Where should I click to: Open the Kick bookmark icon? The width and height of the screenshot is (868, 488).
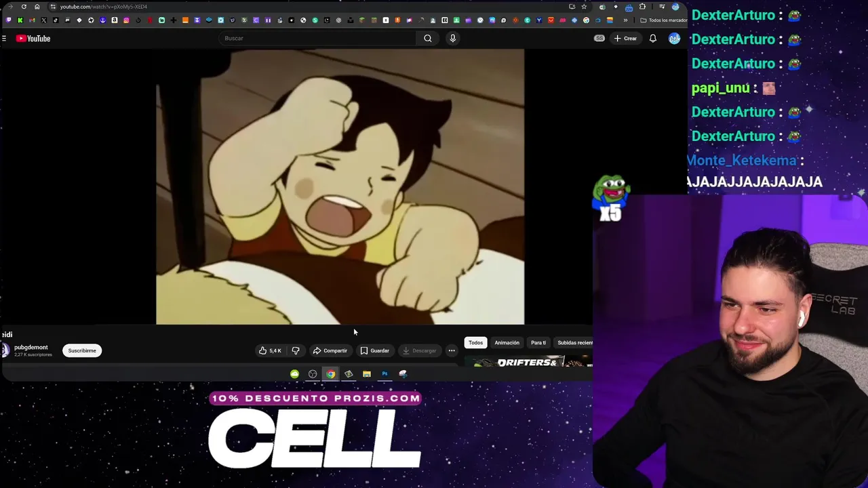(20, 20)
